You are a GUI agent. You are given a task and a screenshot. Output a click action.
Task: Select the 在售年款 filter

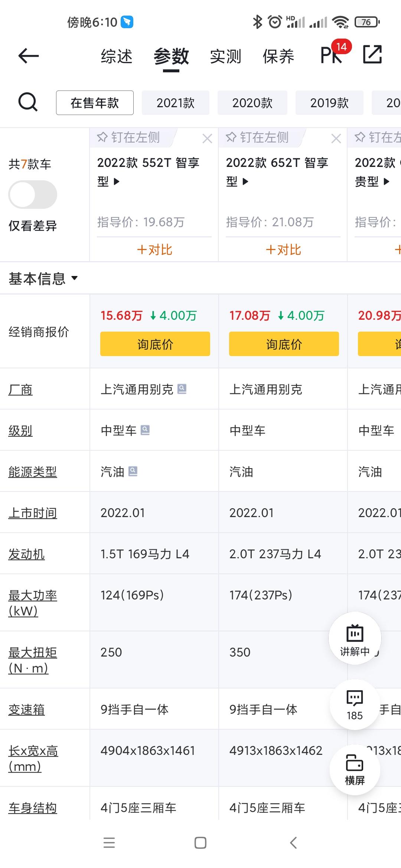(95, 103)
